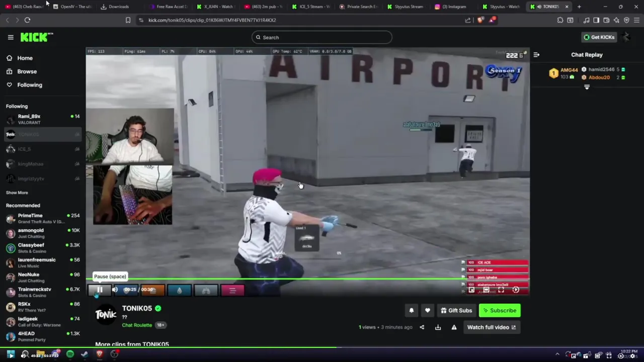Bookmark this page icon in address bar
The height and width of the screenshot is (362, 644).
[128, 20]
